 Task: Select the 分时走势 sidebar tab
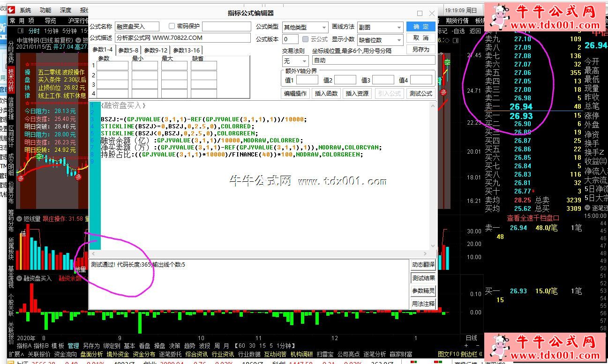click(x=11, y=52)
